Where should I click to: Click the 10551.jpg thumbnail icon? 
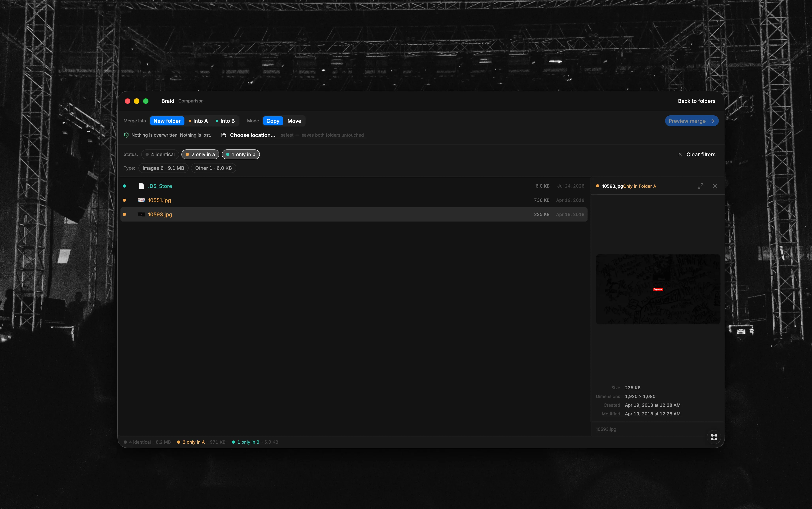click(141, 200)
